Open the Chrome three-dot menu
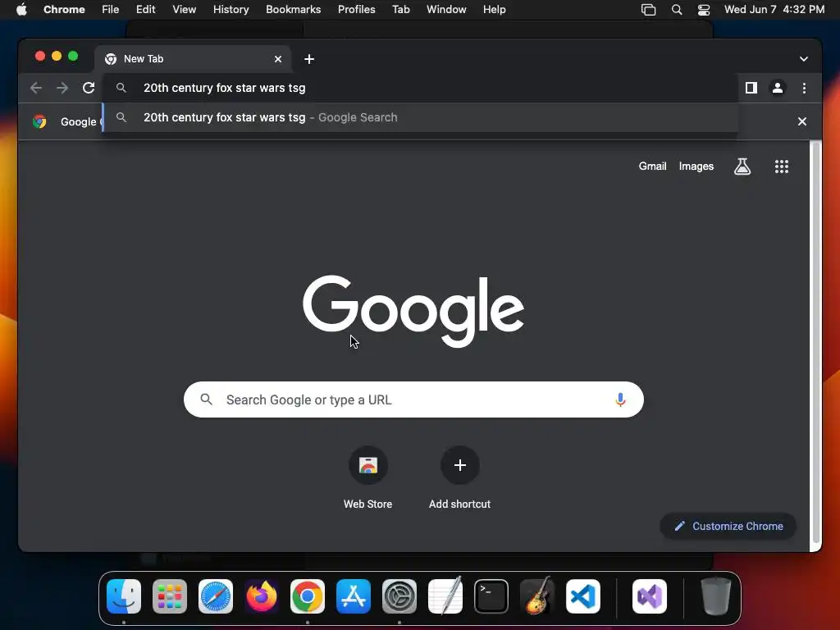The height and width of the screenshot is (630, 840). [x=804, y=88]
